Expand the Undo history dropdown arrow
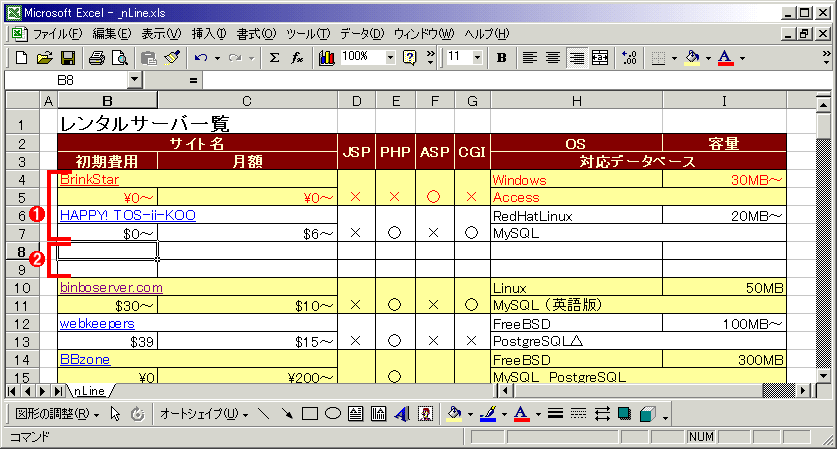This screenshot has height=449, width=837. [x=217, y=58]
